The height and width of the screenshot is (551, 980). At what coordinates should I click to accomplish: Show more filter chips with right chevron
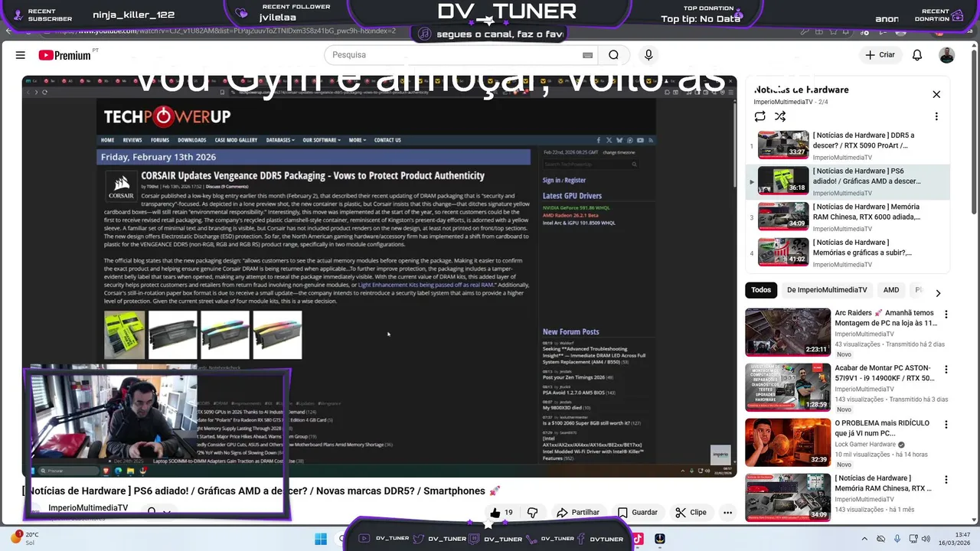(938, 292)
